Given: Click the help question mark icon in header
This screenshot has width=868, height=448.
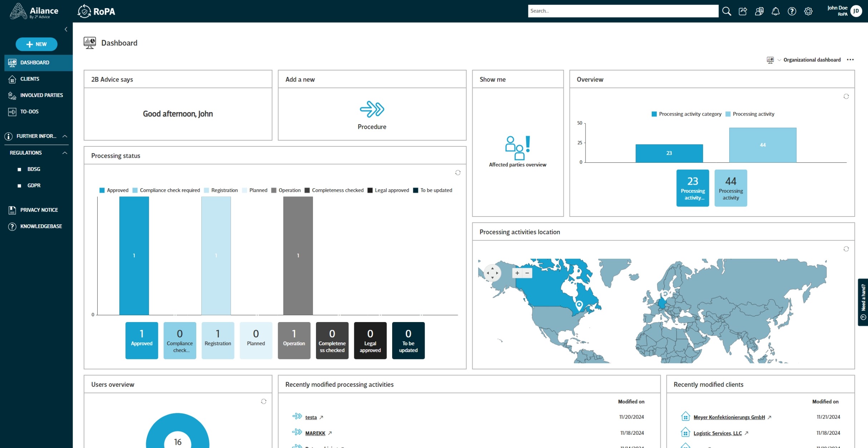Looking at the screenshot, I should tap(791, 11).
